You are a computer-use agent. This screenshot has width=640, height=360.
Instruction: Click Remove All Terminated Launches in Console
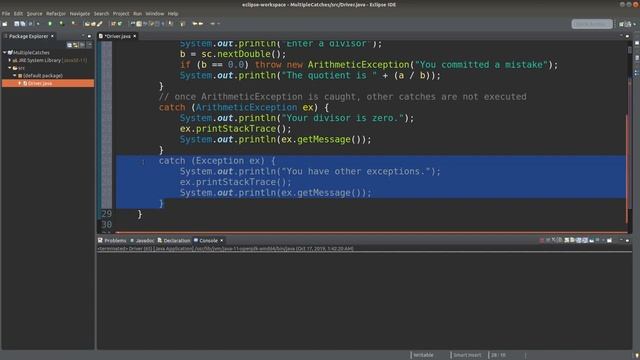pyautogui.click(x=560, y=240)
